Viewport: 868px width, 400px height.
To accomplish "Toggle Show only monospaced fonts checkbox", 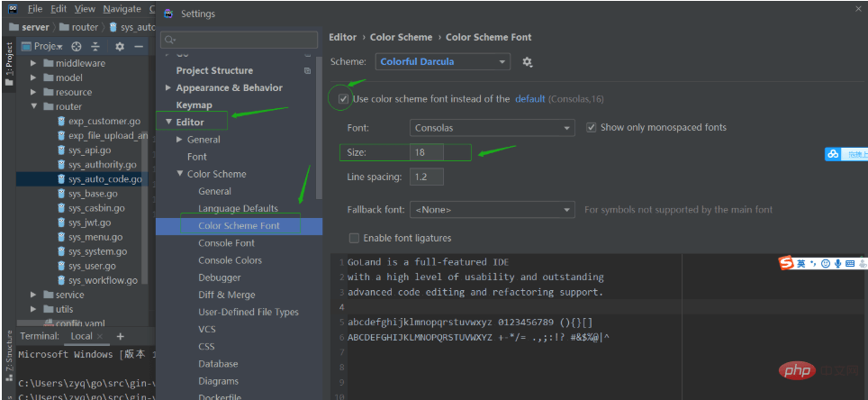I will [x=591, y=127].
